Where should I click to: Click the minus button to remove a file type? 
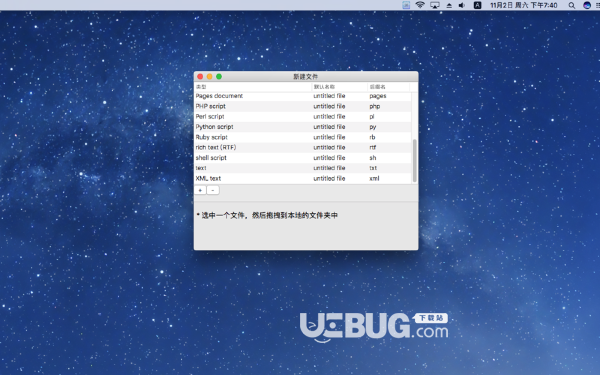click(213, 190)
